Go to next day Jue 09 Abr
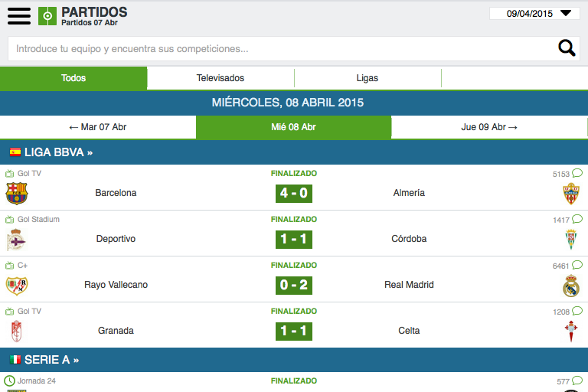 coord(489,127)
